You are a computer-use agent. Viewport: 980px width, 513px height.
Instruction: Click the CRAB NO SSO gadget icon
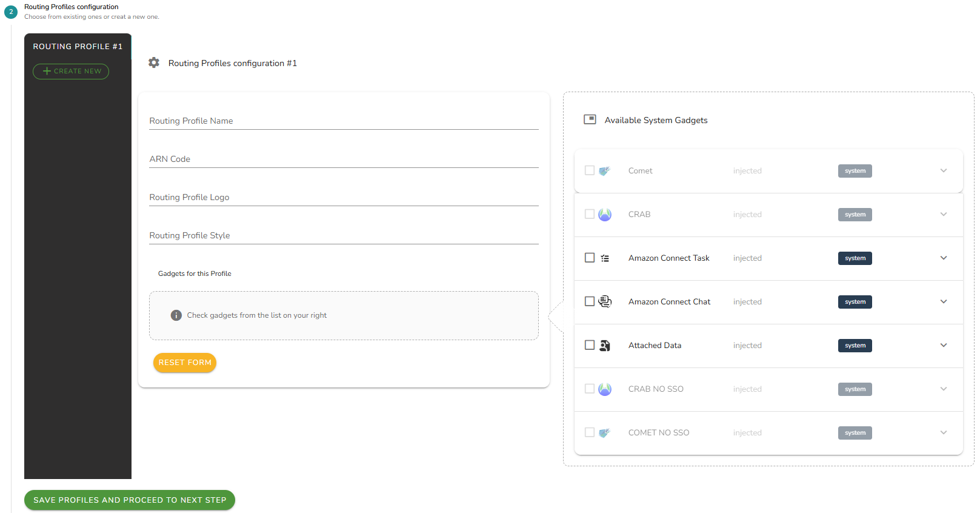(x=605, y=389)
